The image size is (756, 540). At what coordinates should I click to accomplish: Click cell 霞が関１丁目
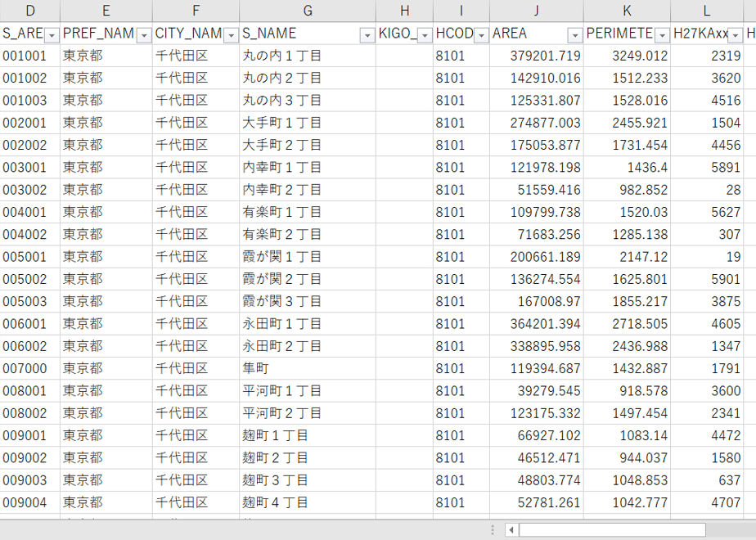[x=308, y=257]
